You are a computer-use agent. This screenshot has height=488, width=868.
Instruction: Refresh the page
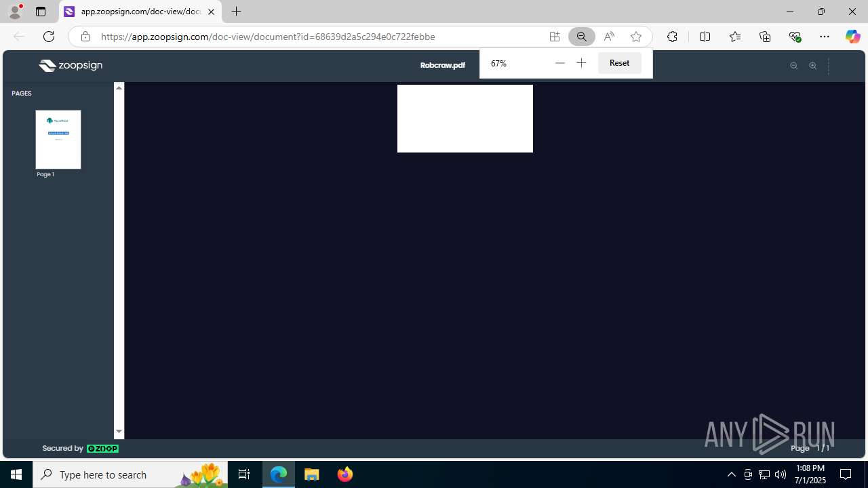49,37
